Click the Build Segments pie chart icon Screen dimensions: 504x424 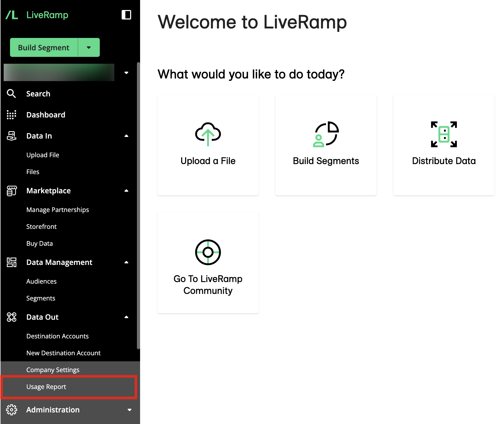pyautogui.click(x=326, y=134)
